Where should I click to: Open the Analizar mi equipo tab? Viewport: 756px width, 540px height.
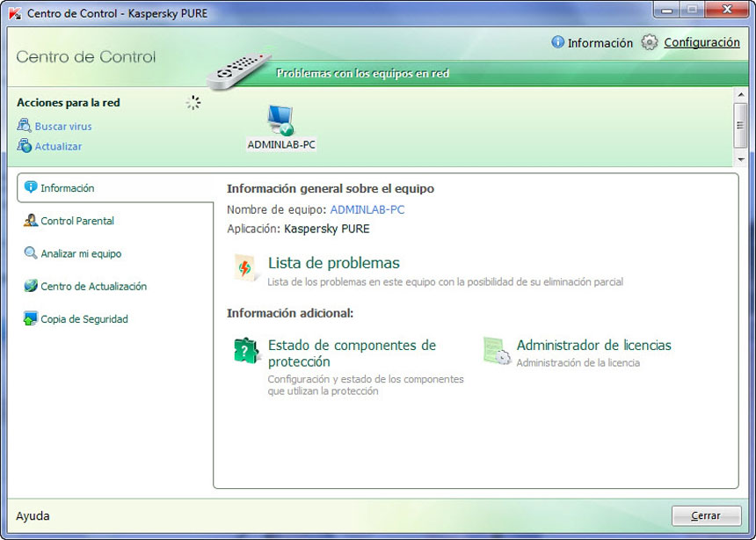[81, 253]
